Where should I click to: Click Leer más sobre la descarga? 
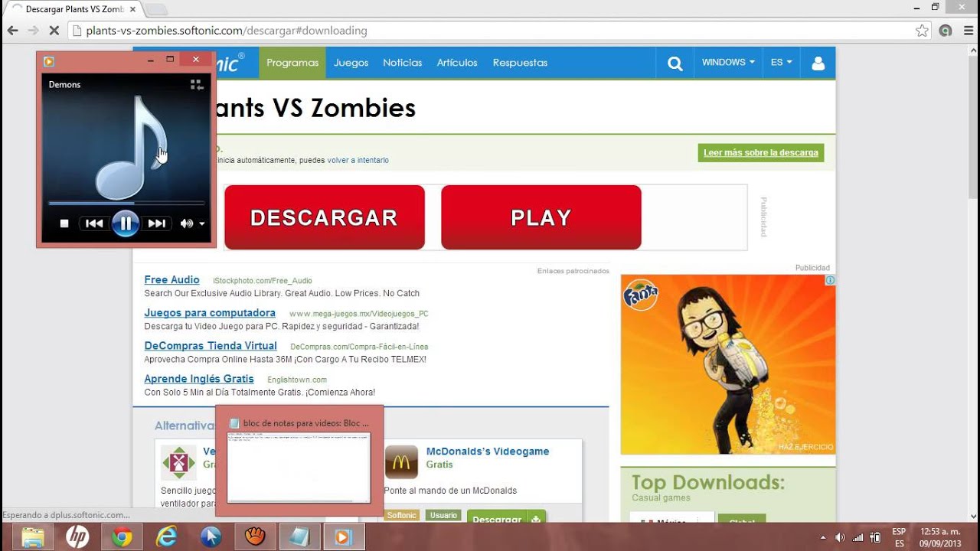tap(761, 153)
